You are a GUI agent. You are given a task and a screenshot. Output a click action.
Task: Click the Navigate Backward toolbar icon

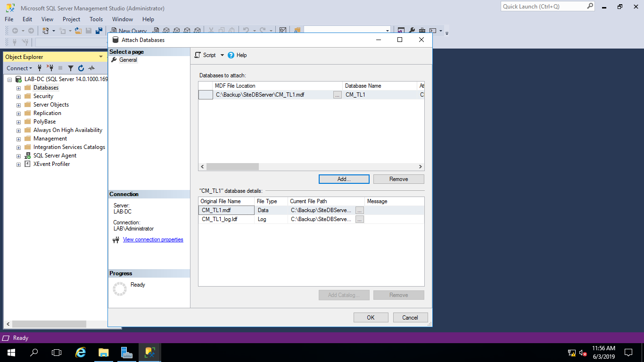tap(15, 31)
